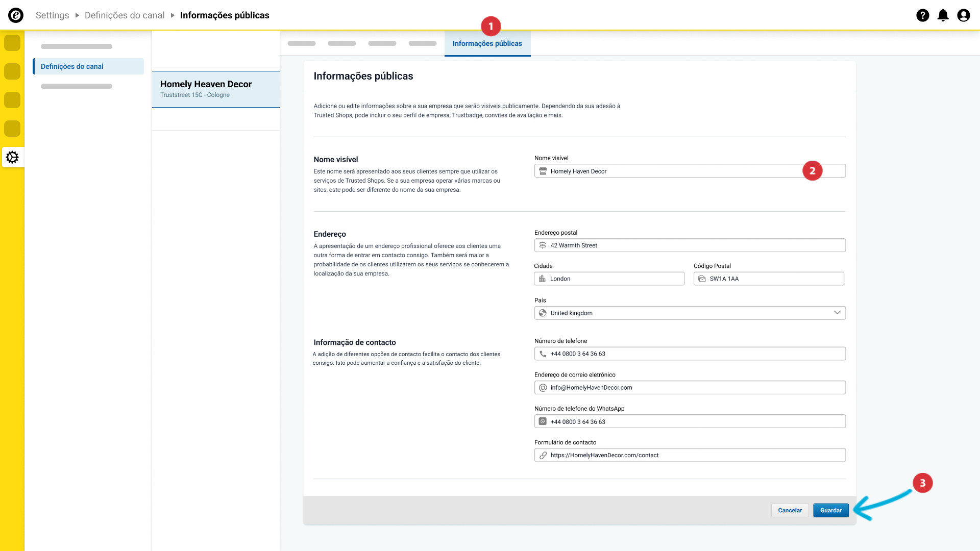Click the Código Postal input field
The image size is (980, 551).
coord(773,279)
